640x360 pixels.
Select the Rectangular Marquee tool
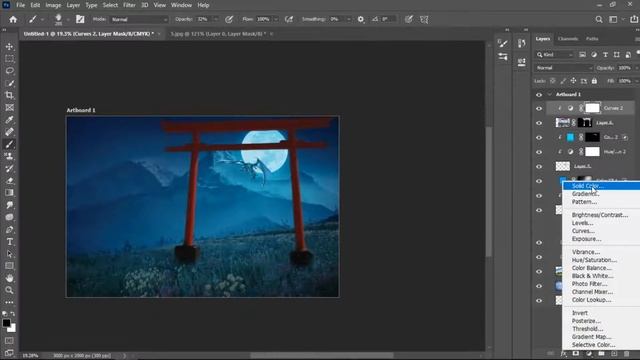(x=9, y=59)
